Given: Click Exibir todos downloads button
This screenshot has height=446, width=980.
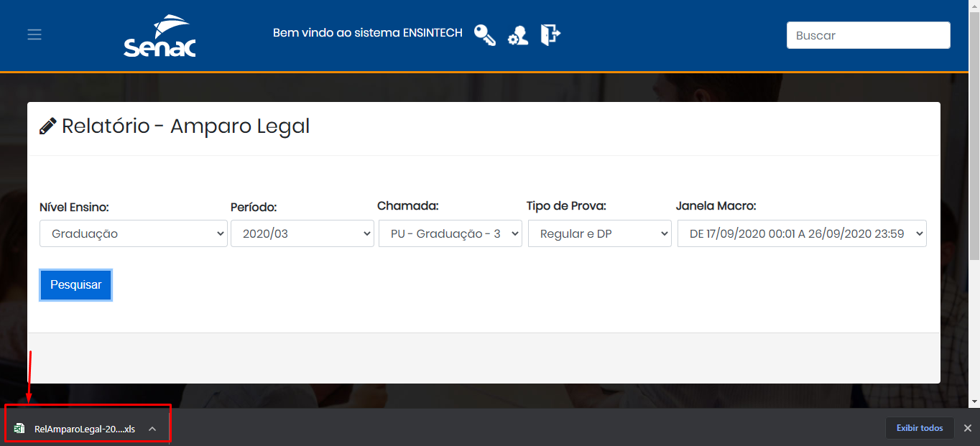Looking at the screenshot, I should [x=920, y=428].
